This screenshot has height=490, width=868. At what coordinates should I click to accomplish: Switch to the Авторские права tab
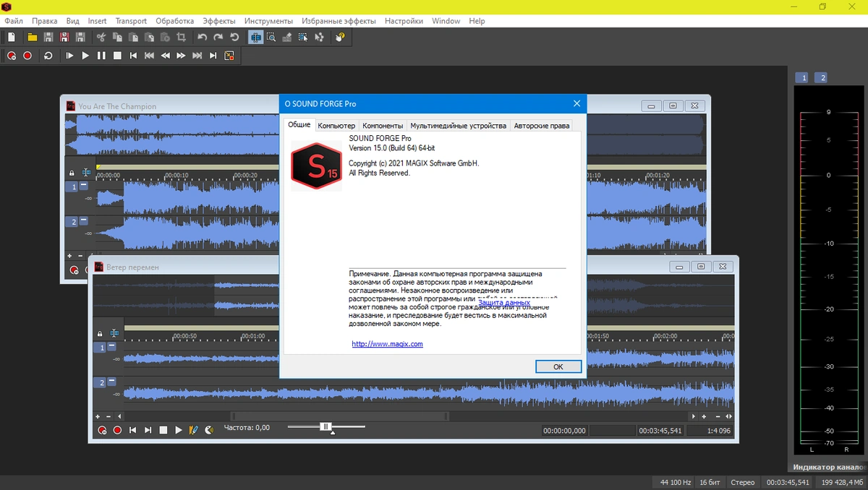point(542,126)
